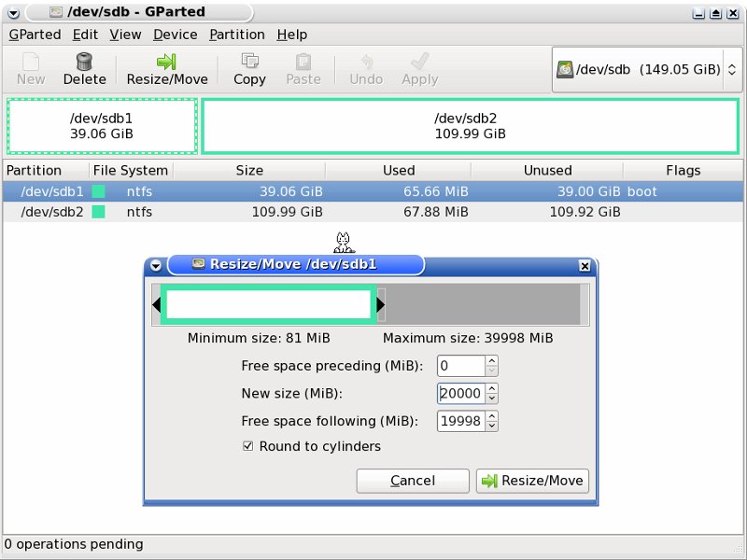Click the Resize/Move toolbar icon

tap(166, 63)
